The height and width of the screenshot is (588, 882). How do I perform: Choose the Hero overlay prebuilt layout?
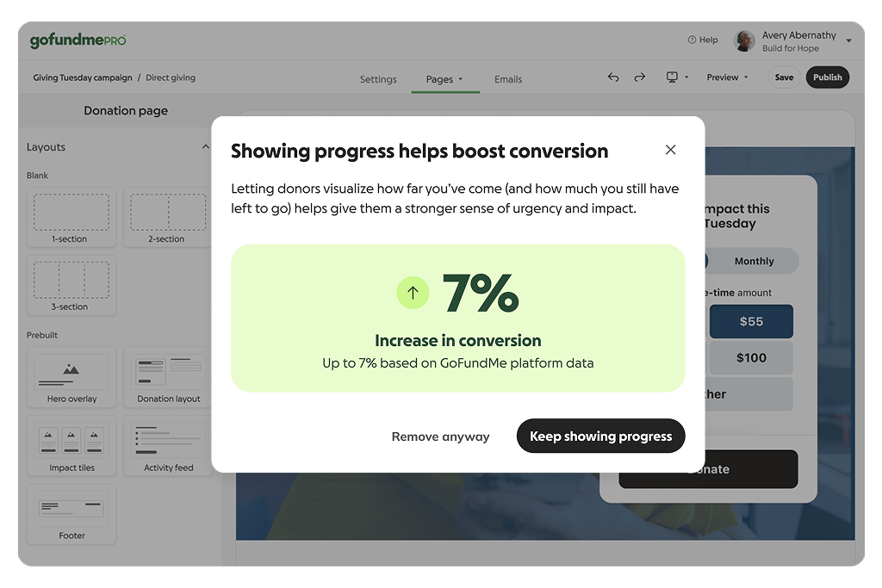71,377
